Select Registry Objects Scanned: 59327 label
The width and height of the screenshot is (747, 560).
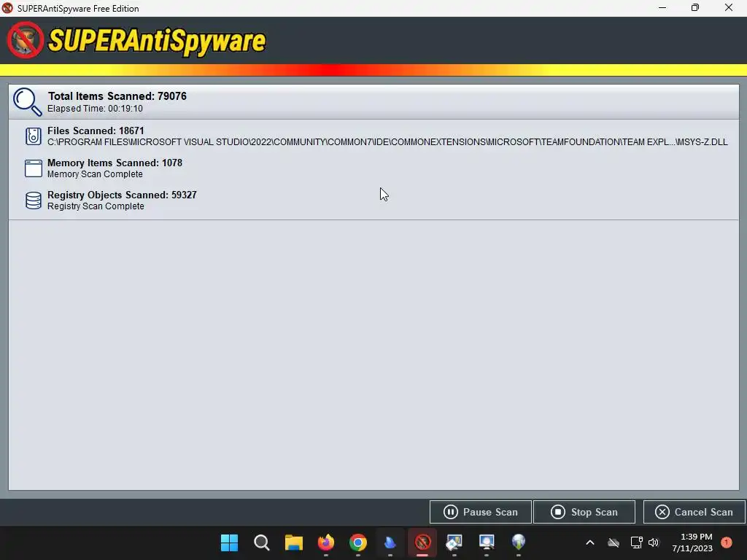coord(122,195)
